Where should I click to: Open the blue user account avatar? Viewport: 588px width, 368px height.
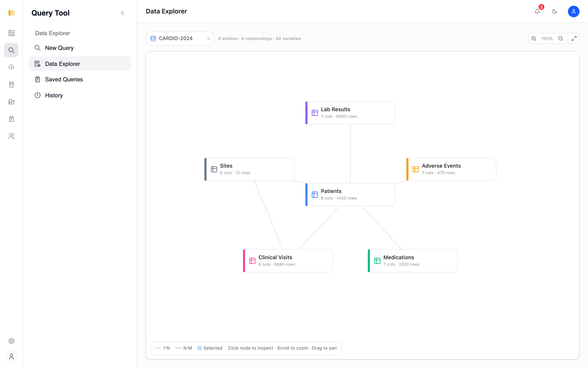coord(574,11)
